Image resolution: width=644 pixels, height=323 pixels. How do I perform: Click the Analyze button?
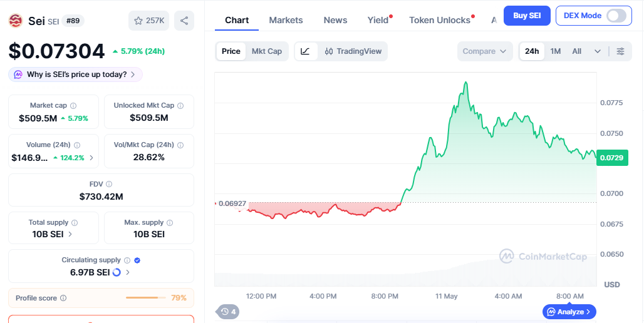click(x=569, y=312)
